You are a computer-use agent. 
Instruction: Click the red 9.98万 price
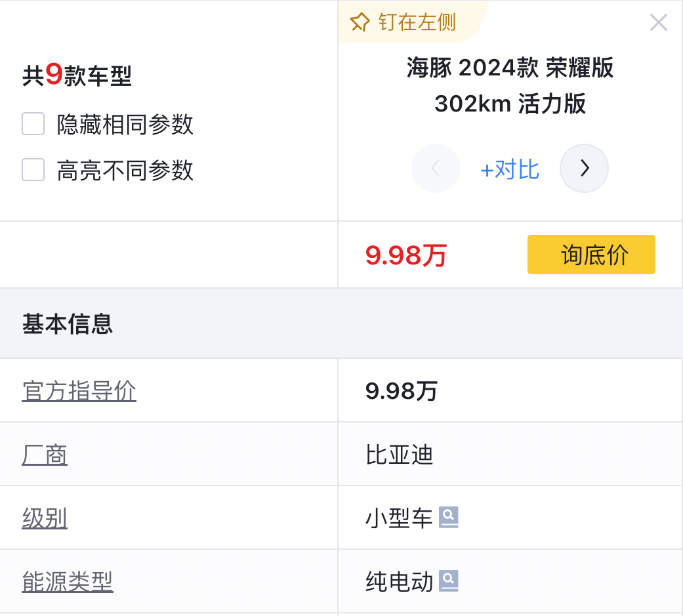point(405,255)
